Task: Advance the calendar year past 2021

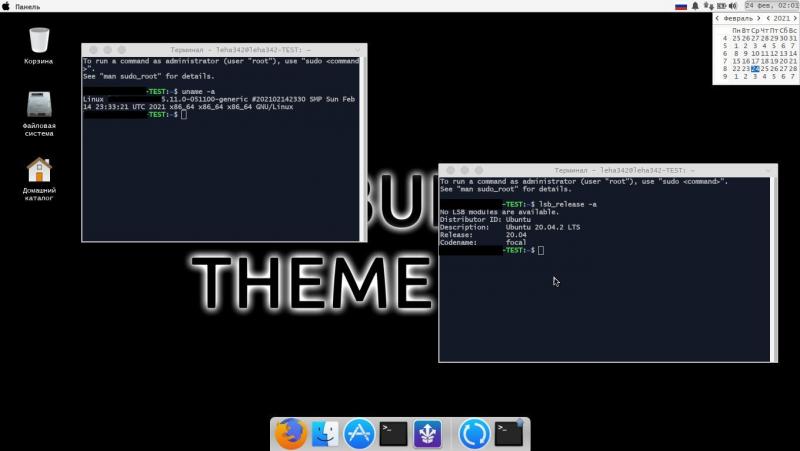Action: 794,18
